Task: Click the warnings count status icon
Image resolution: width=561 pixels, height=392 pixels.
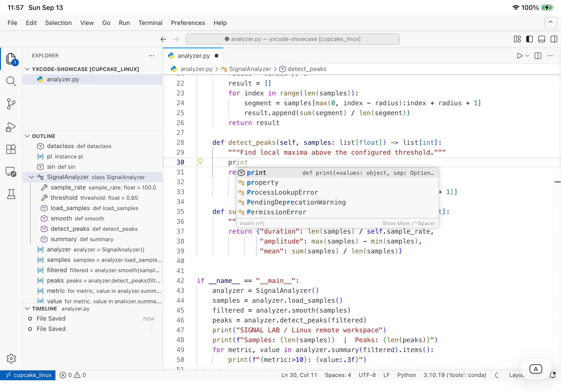Action: point(80,375)
